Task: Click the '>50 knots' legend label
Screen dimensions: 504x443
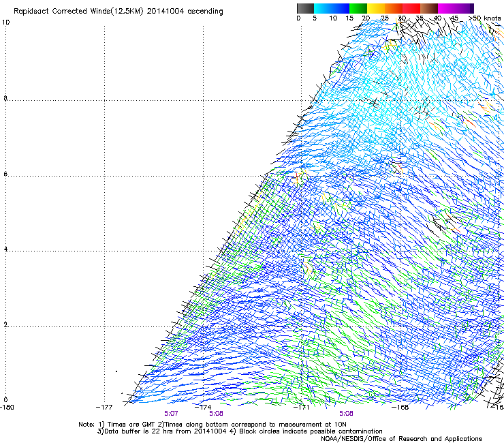Action: 484,18
